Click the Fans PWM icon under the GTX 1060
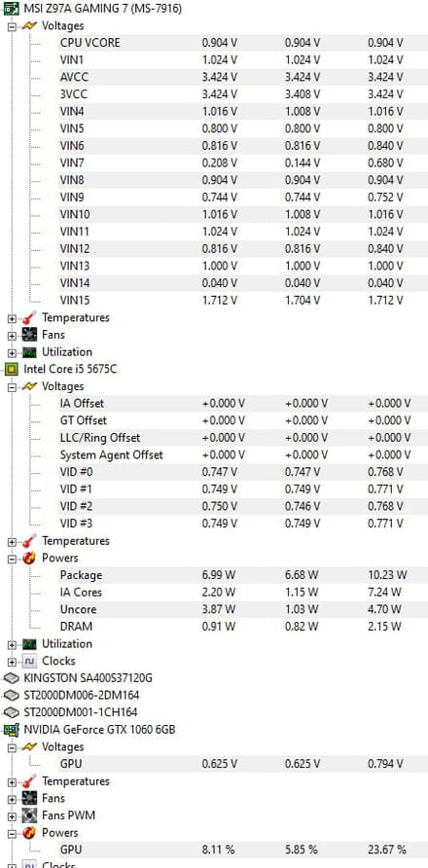 [x=29, y=815]
